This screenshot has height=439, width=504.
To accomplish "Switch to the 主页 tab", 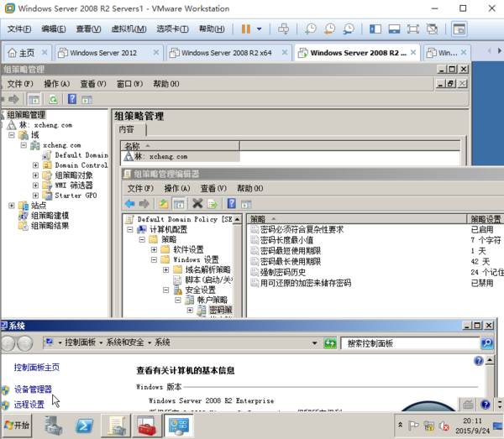I will pos(27,53).
